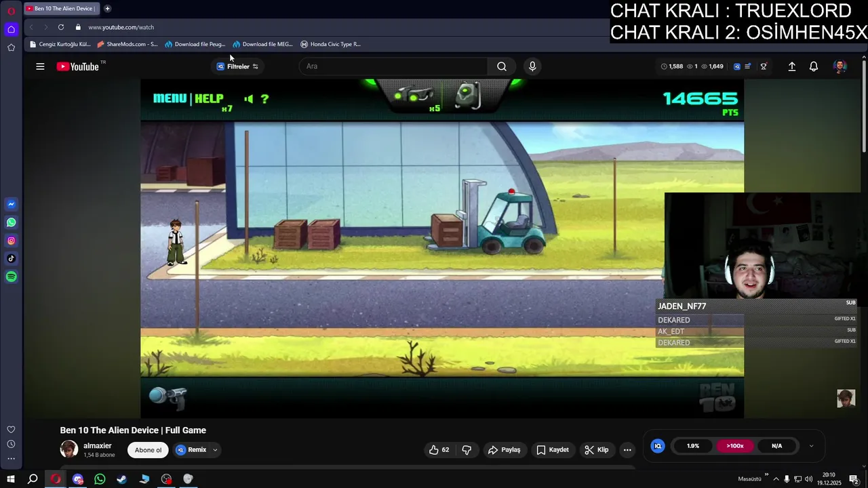This screenshot has width=868, height=488.
Task: Open Instagram in Opera sidebar
Action: [11, 241]
